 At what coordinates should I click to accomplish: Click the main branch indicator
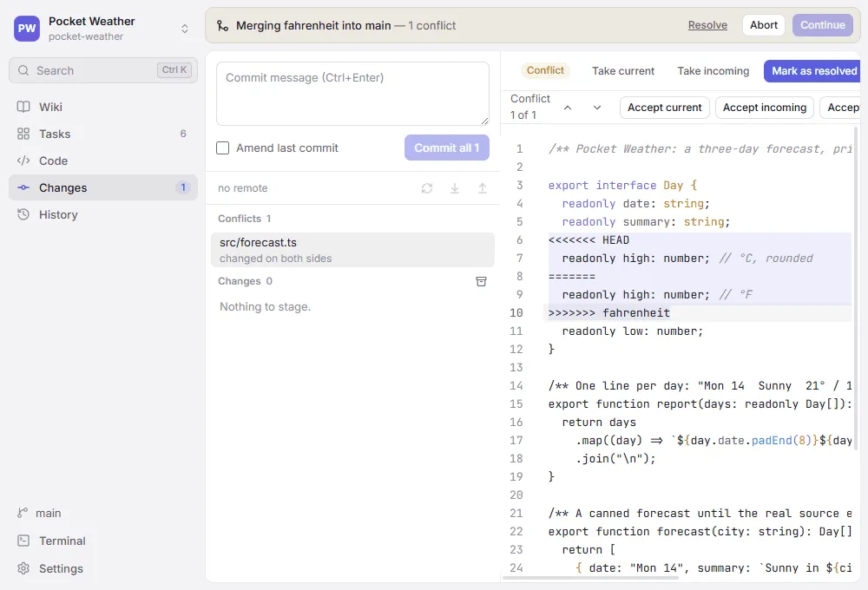[39, 513]
